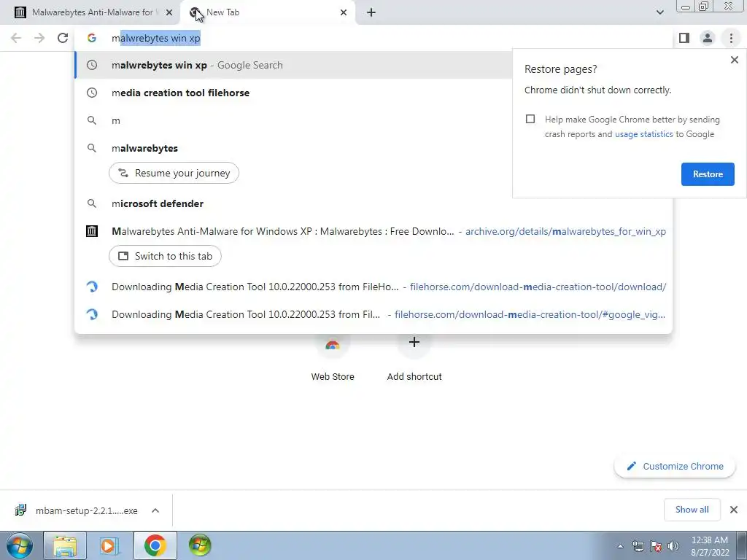Click the blue Restore button
This screenshot has width=747, height=560.
point(708,174)
